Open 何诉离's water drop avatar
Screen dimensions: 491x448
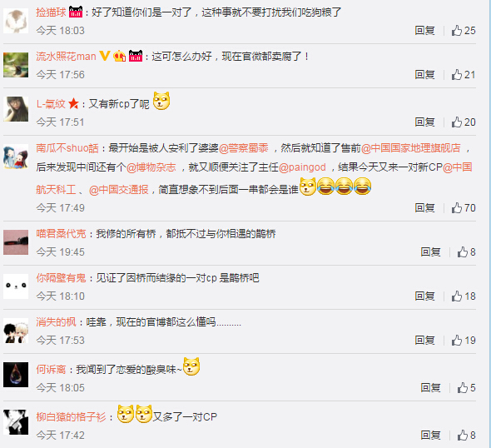(x=16, y=375)
